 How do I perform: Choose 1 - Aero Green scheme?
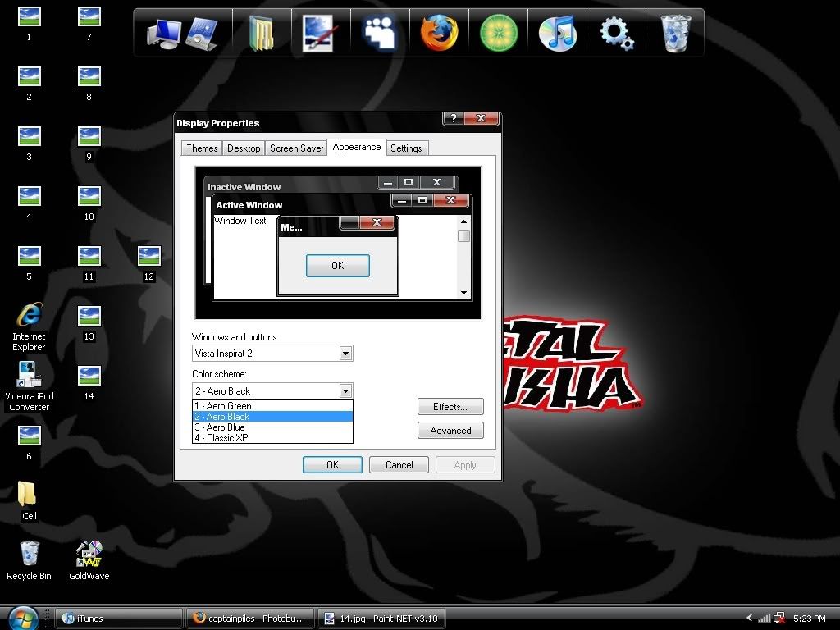[x=272, y=406]
